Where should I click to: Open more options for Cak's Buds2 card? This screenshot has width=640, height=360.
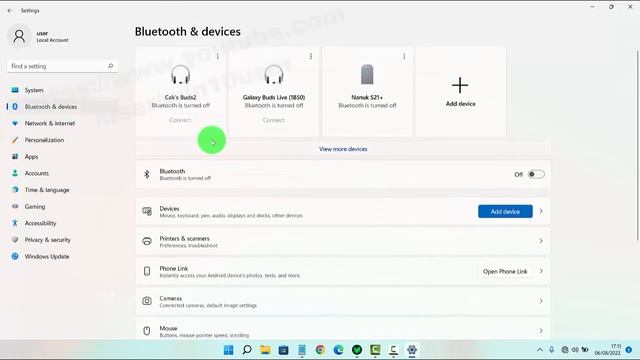pos(218,56)
